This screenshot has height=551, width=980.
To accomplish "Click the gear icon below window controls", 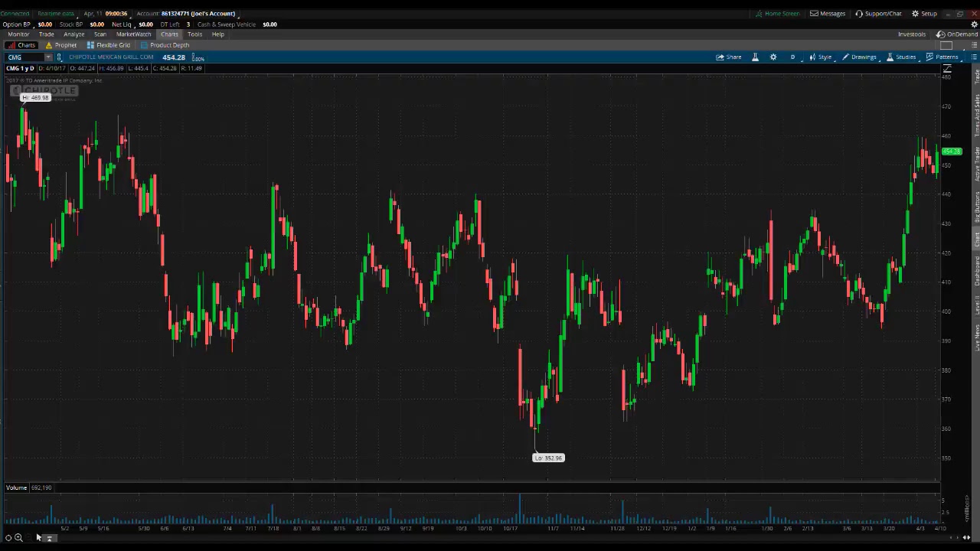I will 974,24.
